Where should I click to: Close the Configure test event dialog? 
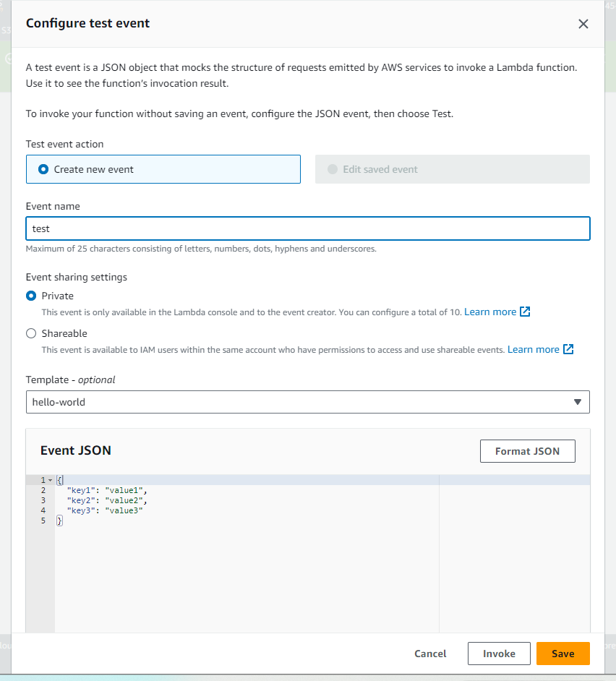pyautogui.click(x=583, y=24)
